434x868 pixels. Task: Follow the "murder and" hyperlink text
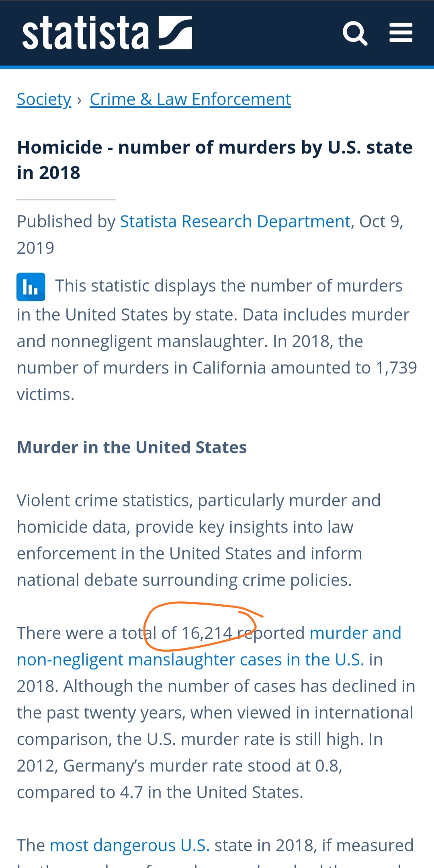[355, 633]
